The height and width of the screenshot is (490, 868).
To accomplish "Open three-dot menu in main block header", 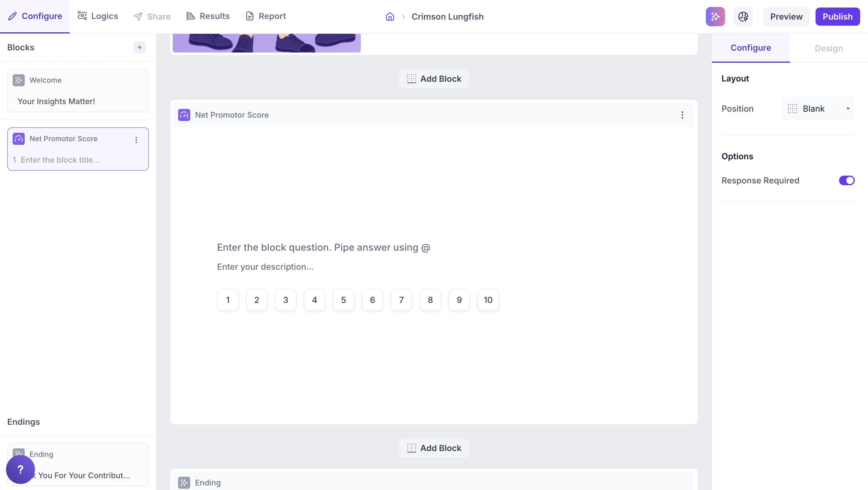I will coord(682,115).
